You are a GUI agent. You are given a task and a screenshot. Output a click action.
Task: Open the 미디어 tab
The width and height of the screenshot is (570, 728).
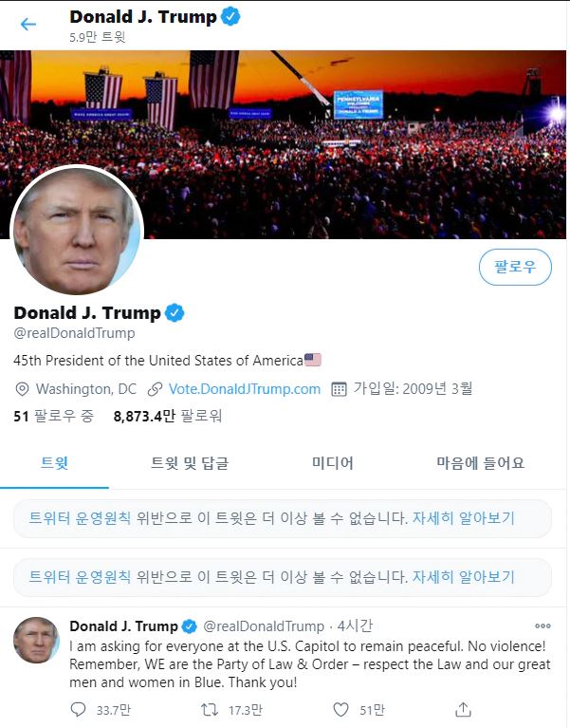coord(333,463)
